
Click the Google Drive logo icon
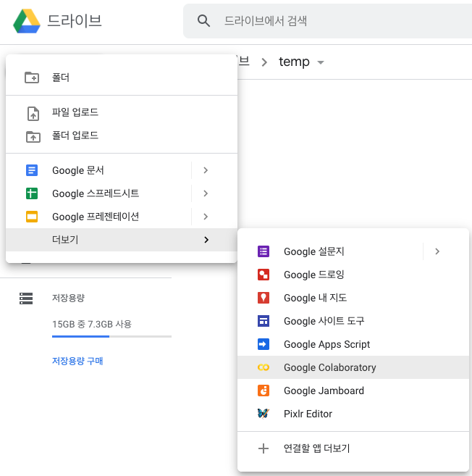click(x=27, y=21)
